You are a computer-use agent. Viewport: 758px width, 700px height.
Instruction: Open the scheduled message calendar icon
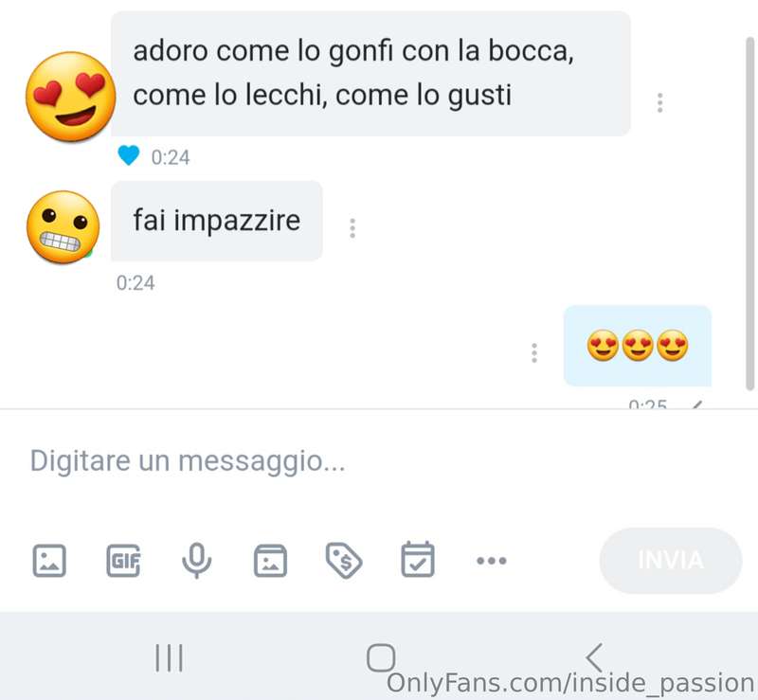coord(418,559)
